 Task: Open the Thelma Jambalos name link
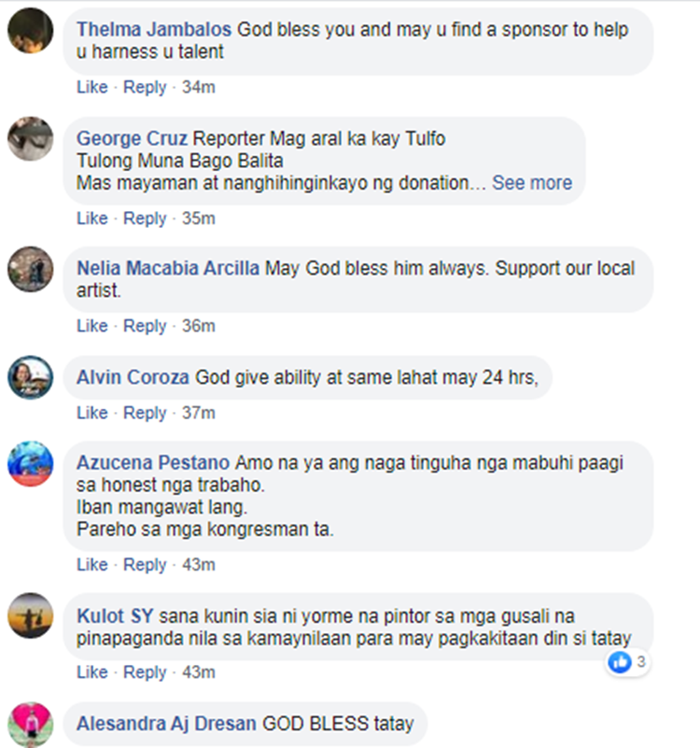pyautogui.click(x=154, y=30)
